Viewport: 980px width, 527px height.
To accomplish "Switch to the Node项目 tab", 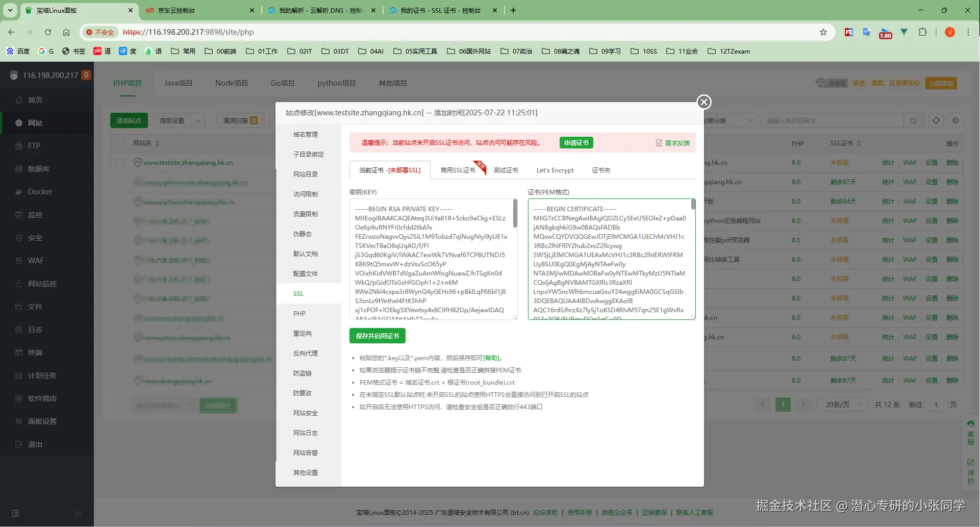I will point(232,83).
